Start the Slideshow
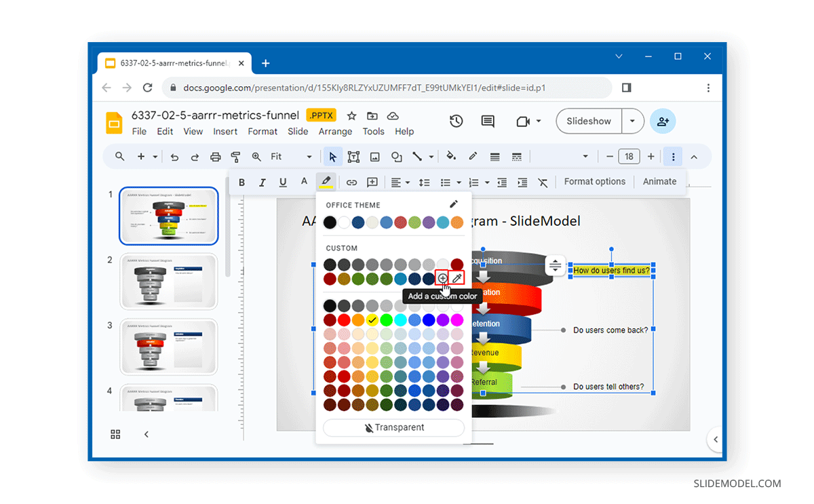The image size is (814, 504). pos(587,121)
